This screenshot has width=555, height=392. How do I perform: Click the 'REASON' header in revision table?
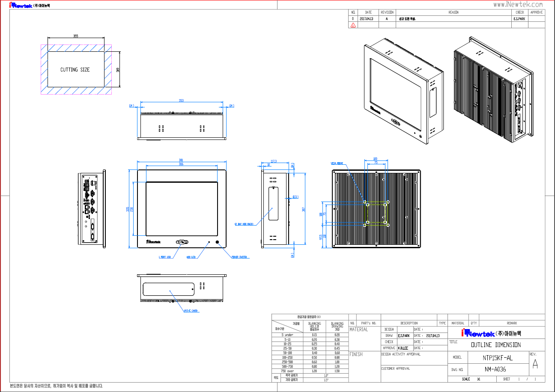click(454, 12)
